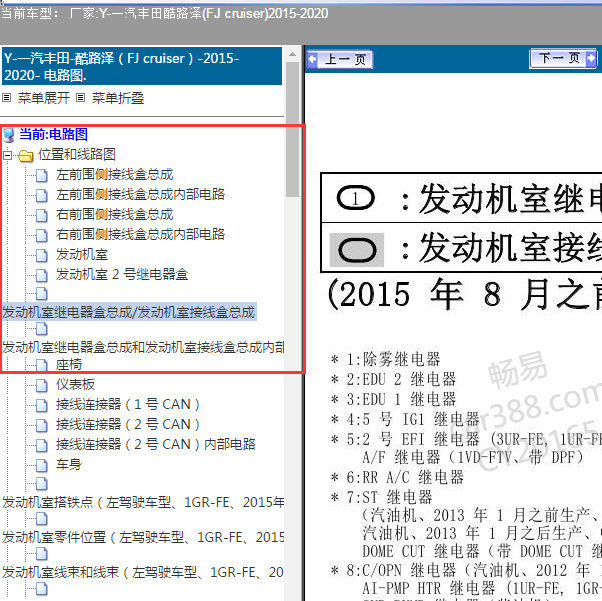Open 发动机室继电器盒总成和发动机室接线盒总成内部 item
Viewport: 602px width, 601px height.
tap(143, 347)
